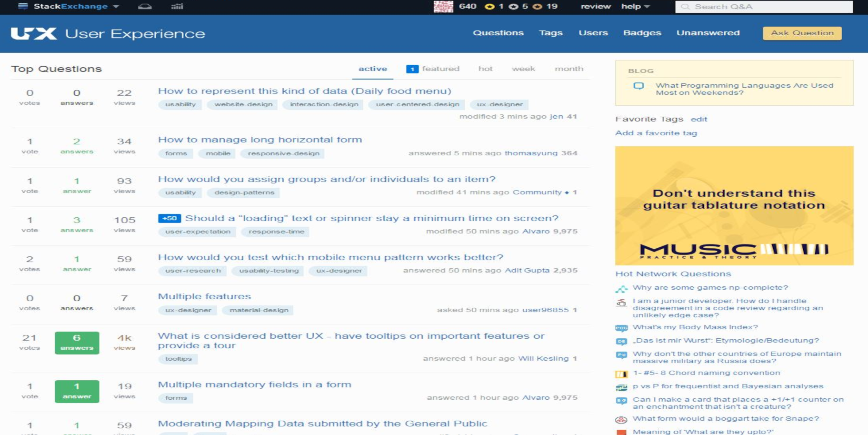
Task: Click the 'design-patterns' tag
Action: 244,192
